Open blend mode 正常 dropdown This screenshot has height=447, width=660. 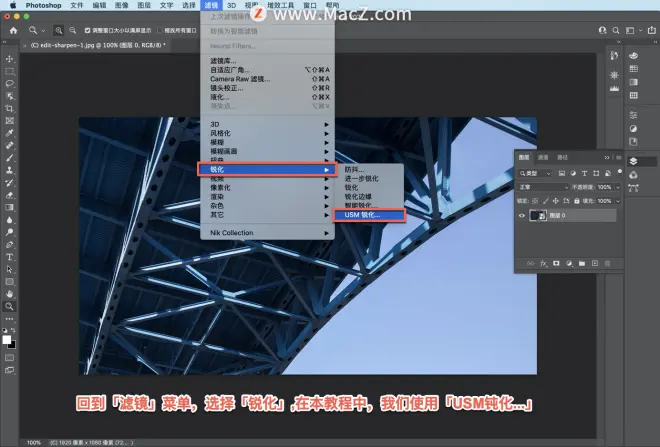[543, 187]
